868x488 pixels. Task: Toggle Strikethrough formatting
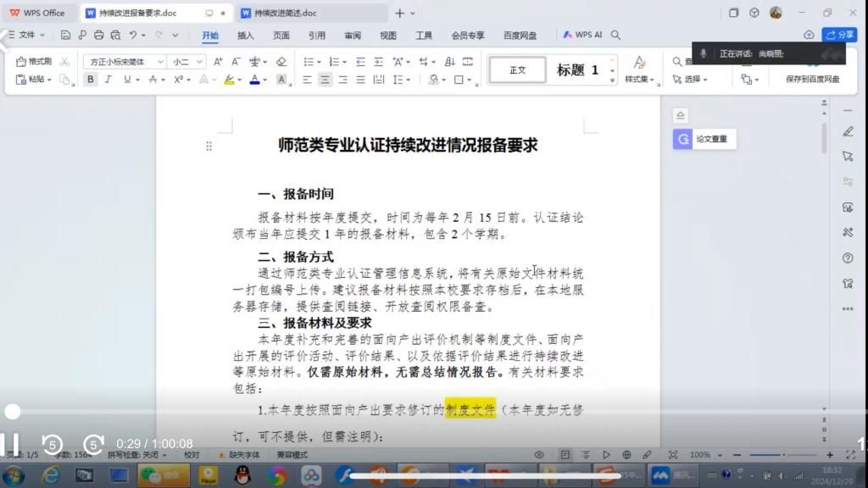(153, 80)
